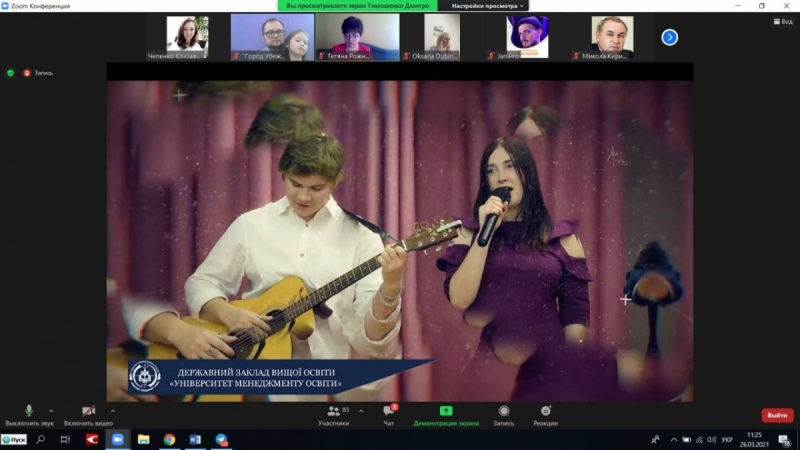This screenshot has height=450, width=800.
Task: Unmute the microphone icon
Action: click(x=28, y=411)
